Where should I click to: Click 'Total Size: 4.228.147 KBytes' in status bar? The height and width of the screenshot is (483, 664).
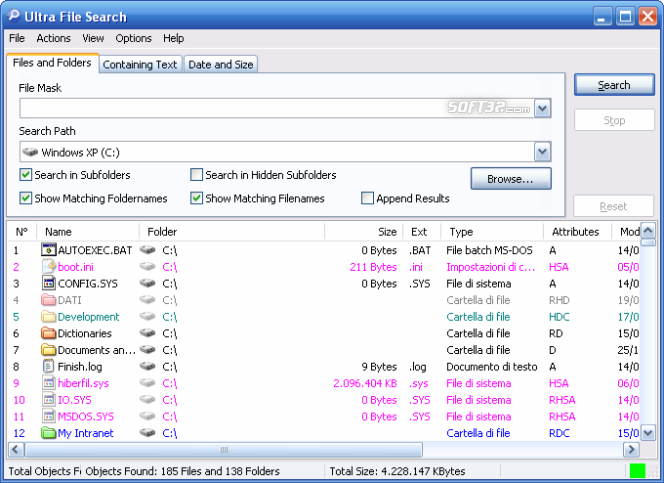[397, 471]
